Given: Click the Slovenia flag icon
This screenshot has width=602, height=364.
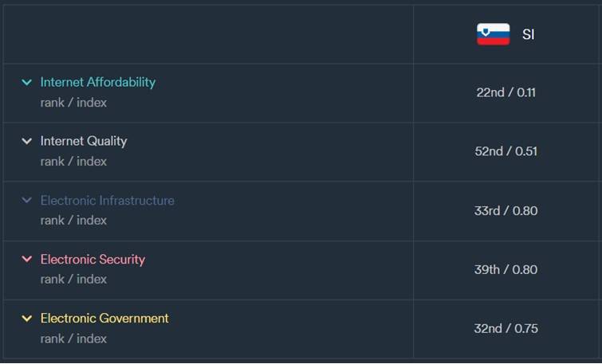Looking at the screenshot, I should pos(493,34).
